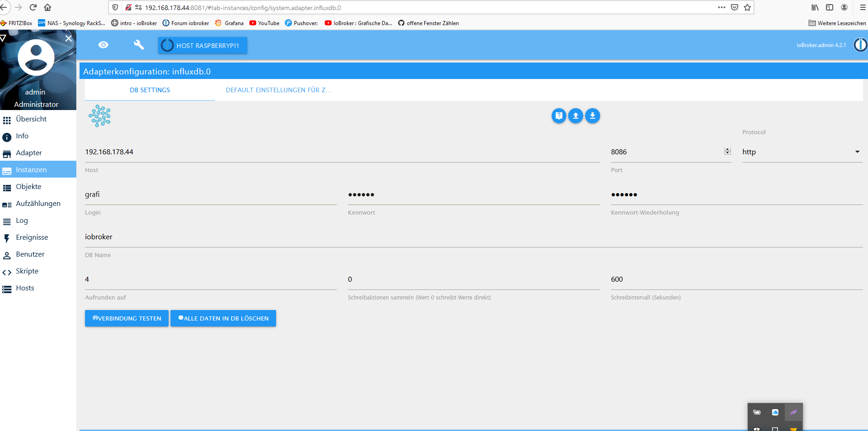Image resolution: width=868 pixels, height=431 pixels.
Task: Focus the Kennwort-Wiederholung field
Action: [x=737, y=194]
